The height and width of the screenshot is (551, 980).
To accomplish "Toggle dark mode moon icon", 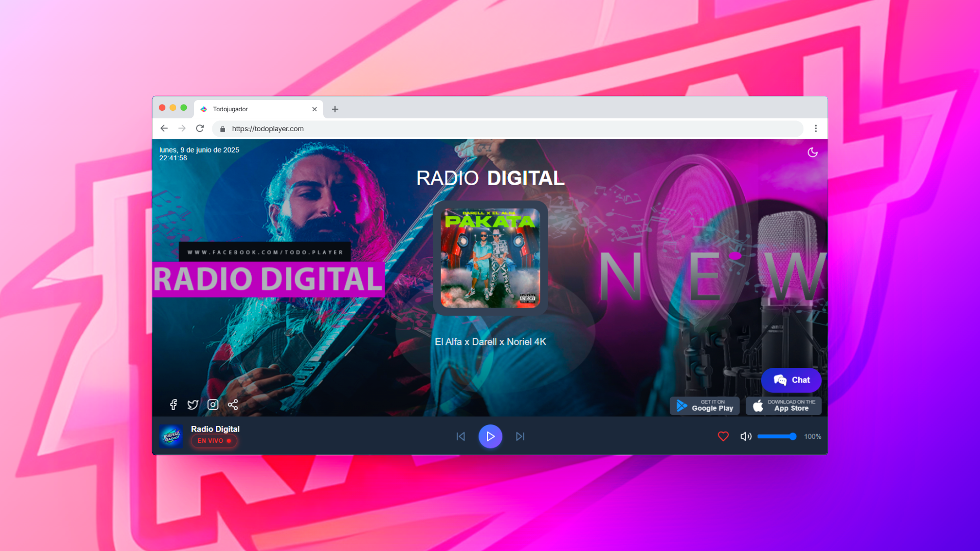I will pyautogui.click(x=813, y=152).
